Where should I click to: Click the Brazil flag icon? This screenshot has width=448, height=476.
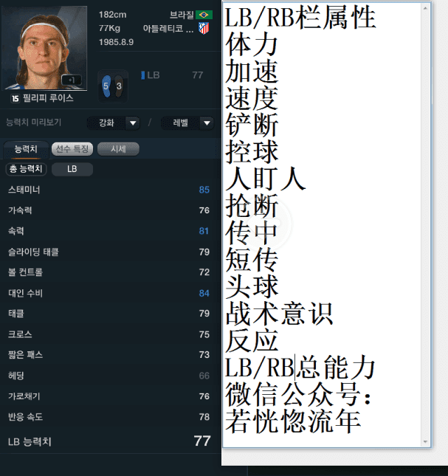click(x=204, y=15)
